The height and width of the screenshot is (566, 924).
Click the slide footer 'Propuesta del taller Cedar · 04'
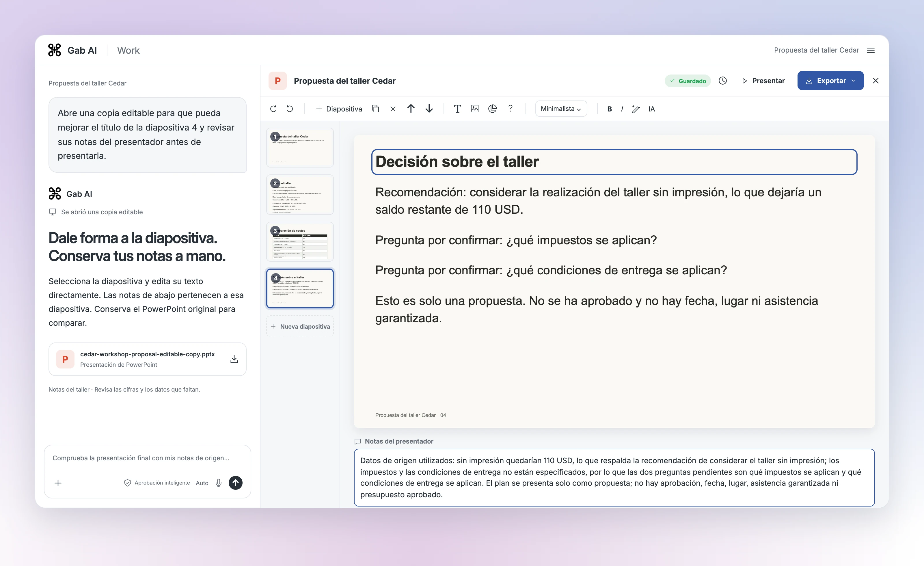coord(410,415)
